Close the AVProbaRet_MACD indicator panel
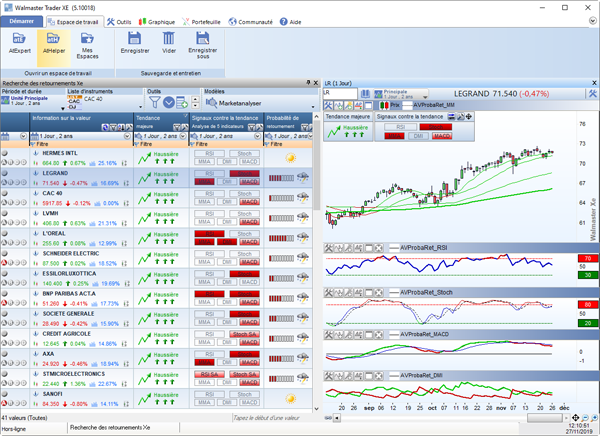 [378, 335]
